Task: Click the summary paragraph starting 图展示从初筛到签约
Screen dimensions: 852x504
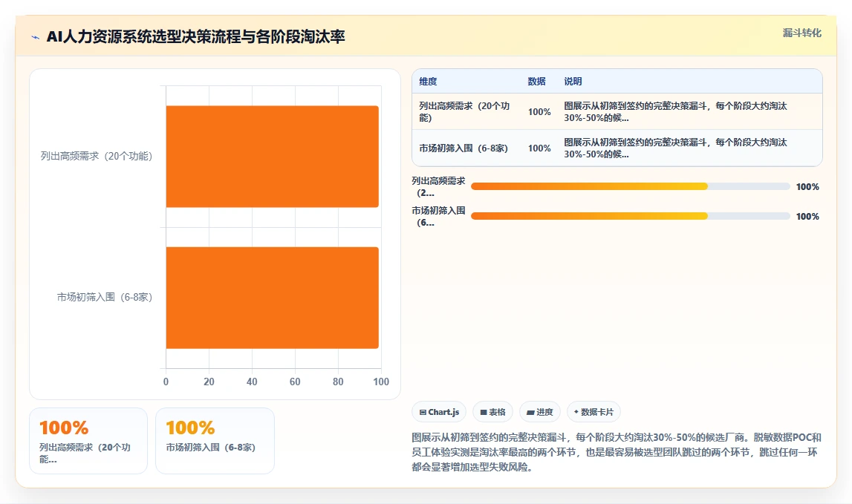Action: tap(617, 452)
